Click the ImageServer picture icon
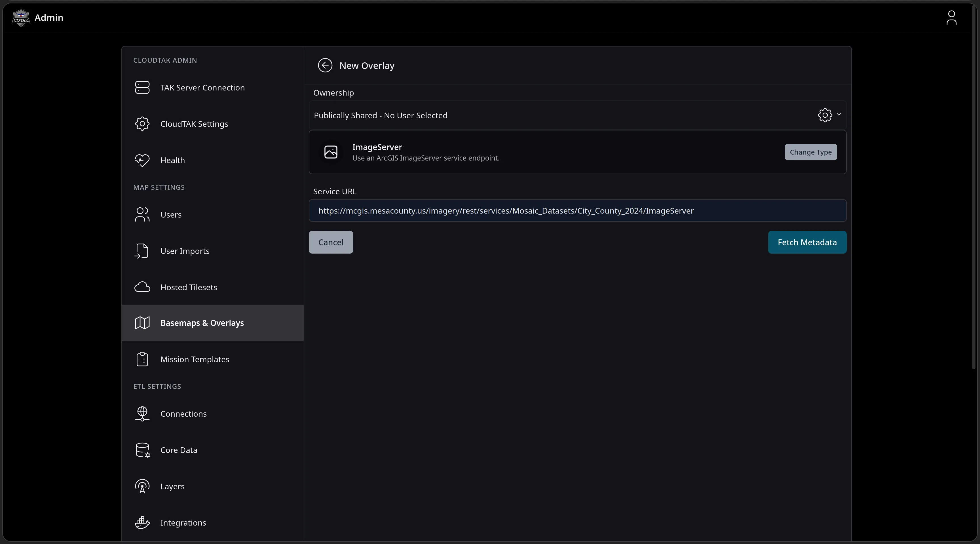Viewport: 980px width, 544px height. [331, 152]
